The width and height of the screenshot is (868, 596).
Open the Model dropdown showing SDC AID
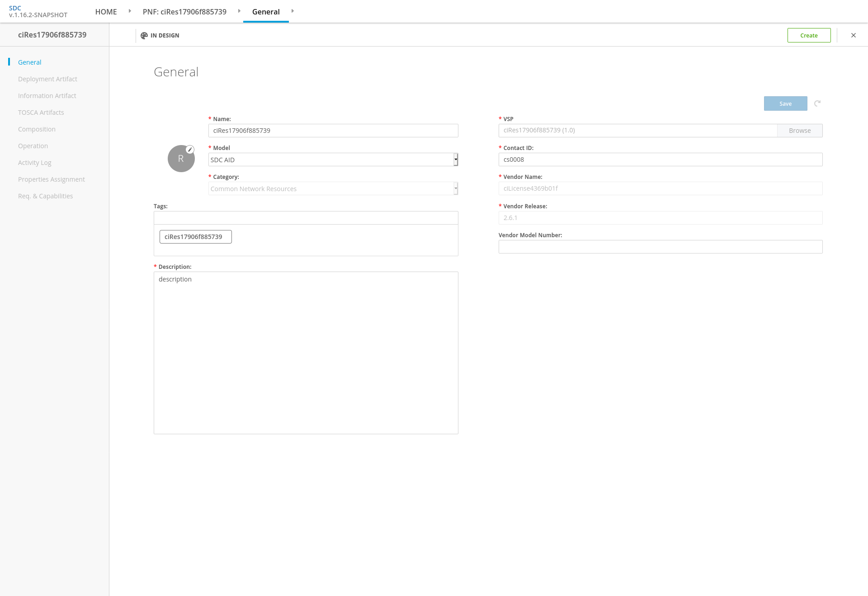tap(333, 160)
